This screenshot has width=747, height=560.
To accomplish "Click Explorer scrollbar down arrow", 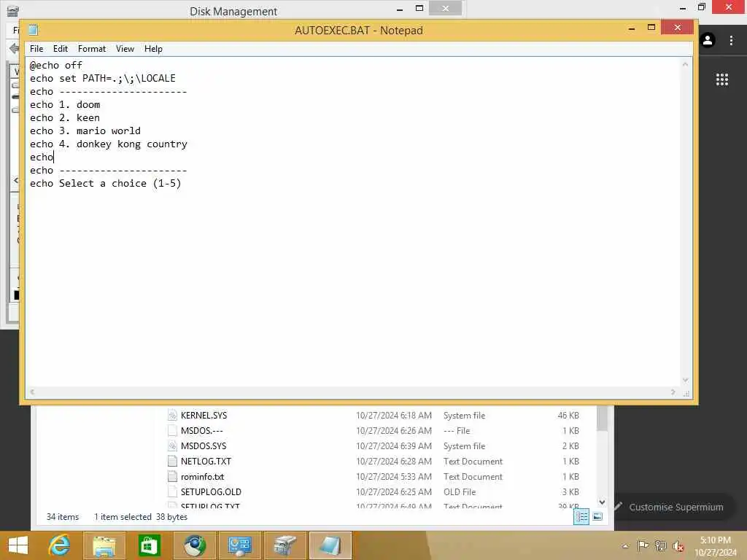I will (x=602, y=502).
